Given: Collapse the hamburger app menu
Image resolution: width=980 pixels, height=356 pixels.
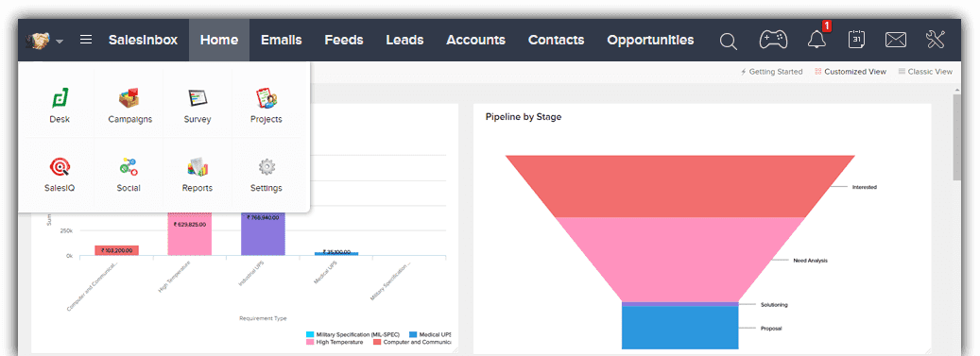Looking at the screenshot, I should point(86,40).
